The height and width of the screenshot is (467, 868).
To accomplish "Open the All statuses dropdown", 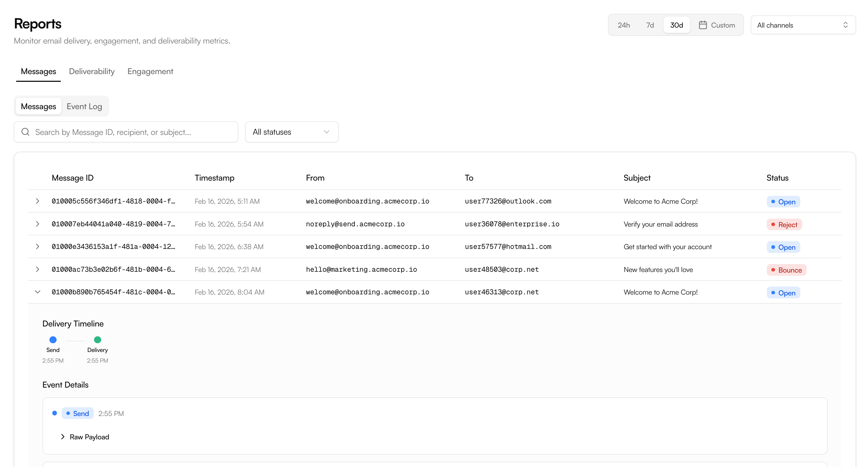I will 291,132.
